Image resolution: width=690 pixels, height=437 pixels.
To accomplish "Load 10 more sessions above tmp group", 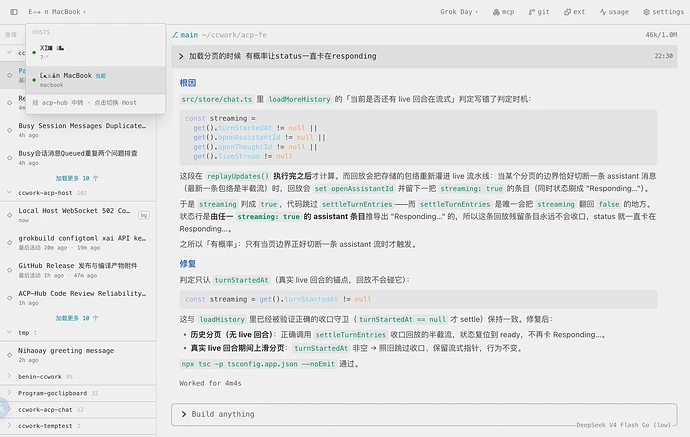I will click(77, 318).
